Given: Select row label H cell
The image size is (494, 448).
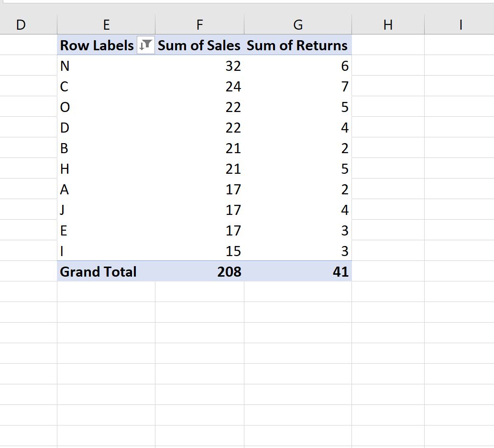Looking at the screenshot, I should (106, 168).
